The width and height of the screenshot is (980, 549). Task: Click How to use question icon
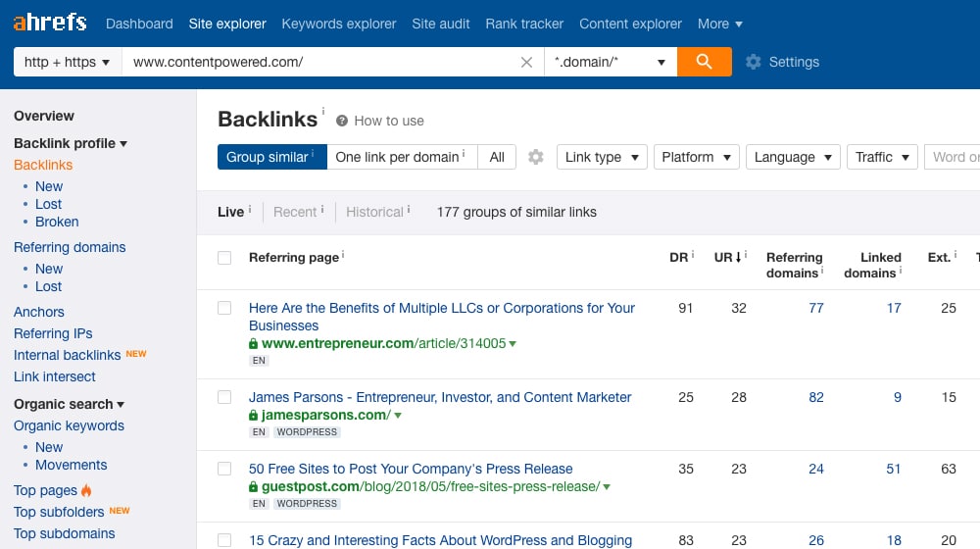coord(342,121)
